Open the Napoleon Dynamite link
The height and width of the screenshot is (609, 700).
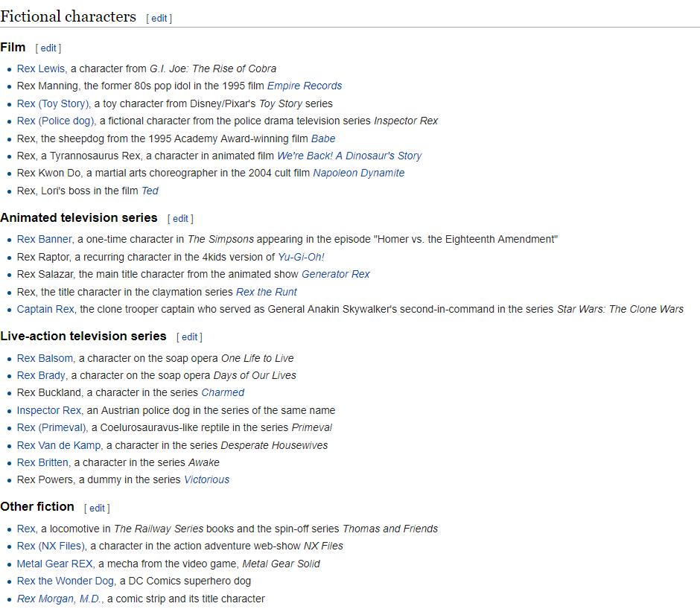[x=358, y=173]
